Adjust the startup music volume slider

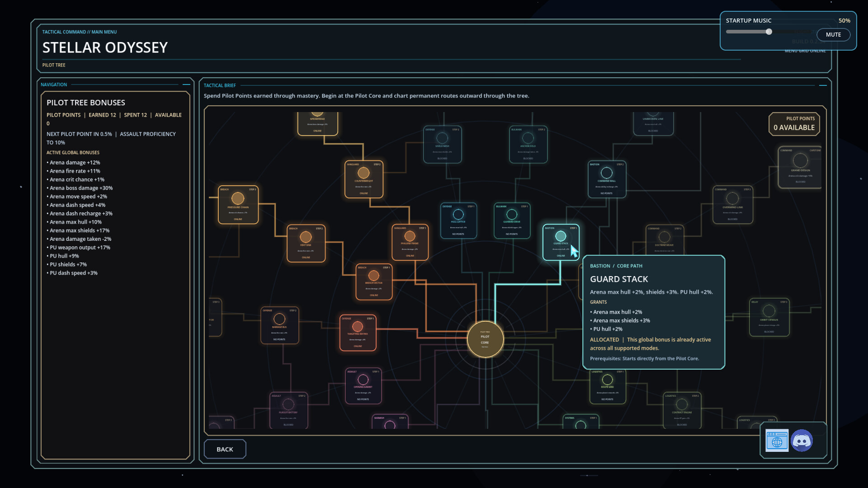coord(769,32)
